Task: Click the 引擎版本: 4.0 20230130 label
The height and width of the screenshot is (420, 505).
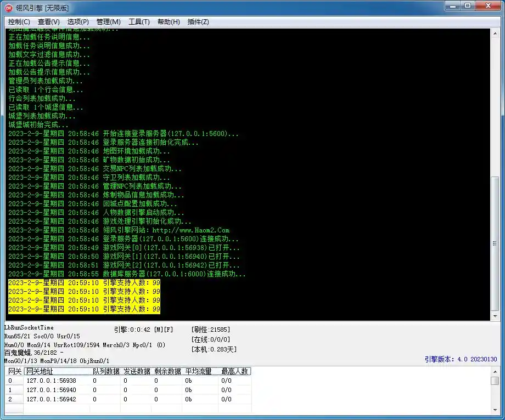Action: click(x=461, y=359)
